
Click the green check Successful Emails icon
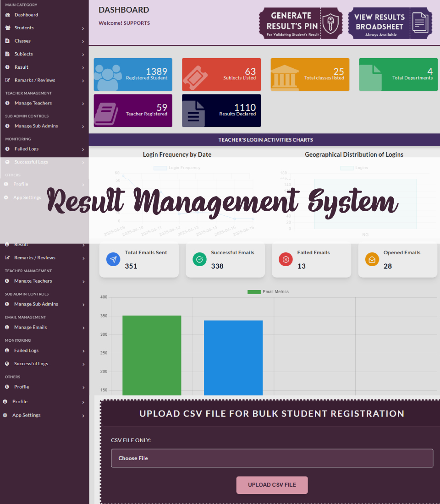pyautogui.click(x=199, y=259)
